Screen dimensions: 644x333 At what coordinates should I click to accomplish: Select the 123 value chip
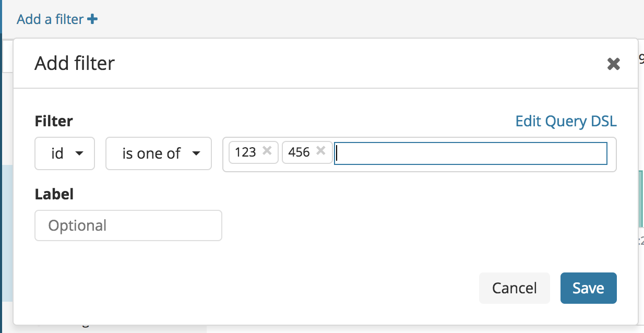point(245,152)
